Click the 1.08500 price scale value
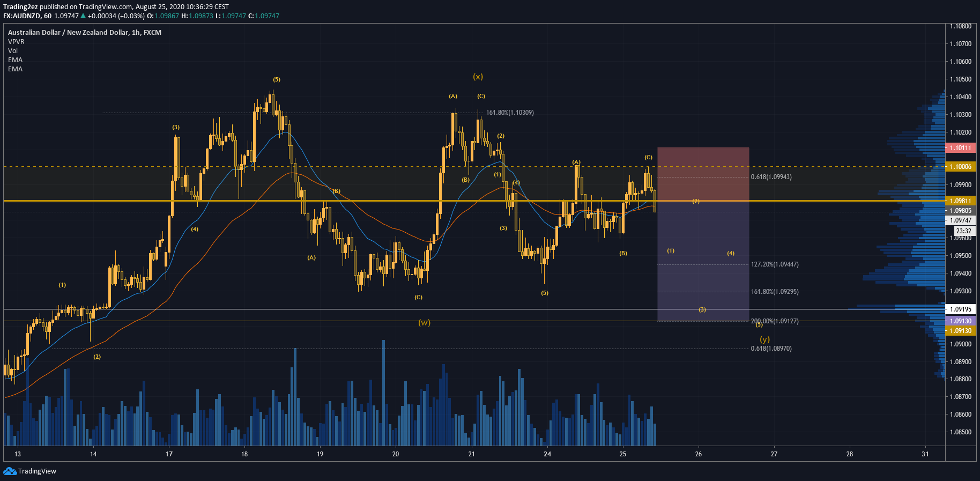 [x=960, y=432]
